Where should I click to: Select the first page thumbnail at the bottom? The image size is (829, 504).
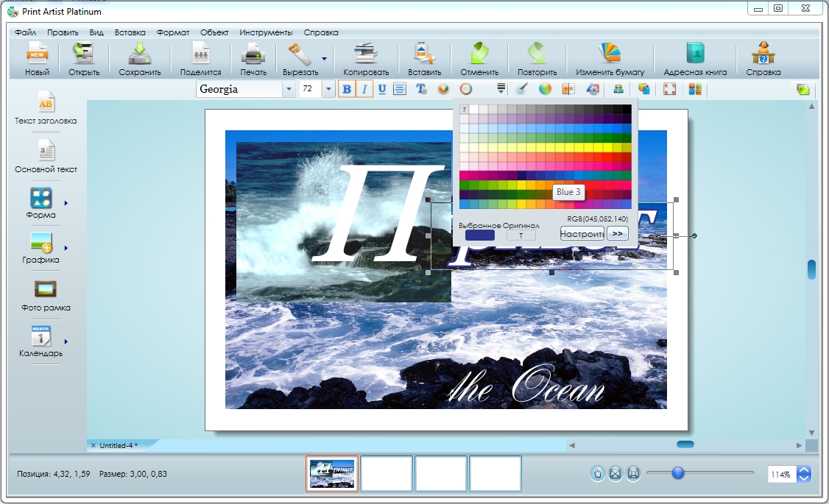(331, 473)
